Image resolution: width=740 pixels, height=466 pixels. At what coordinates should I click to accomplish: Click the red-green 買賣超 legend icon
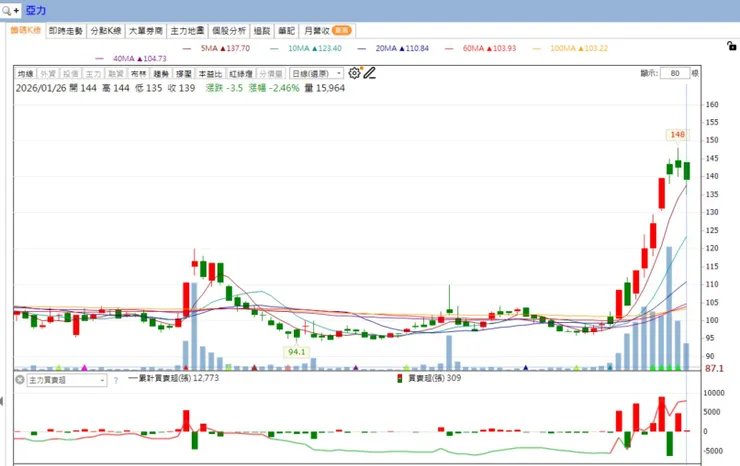click(400, 378)
